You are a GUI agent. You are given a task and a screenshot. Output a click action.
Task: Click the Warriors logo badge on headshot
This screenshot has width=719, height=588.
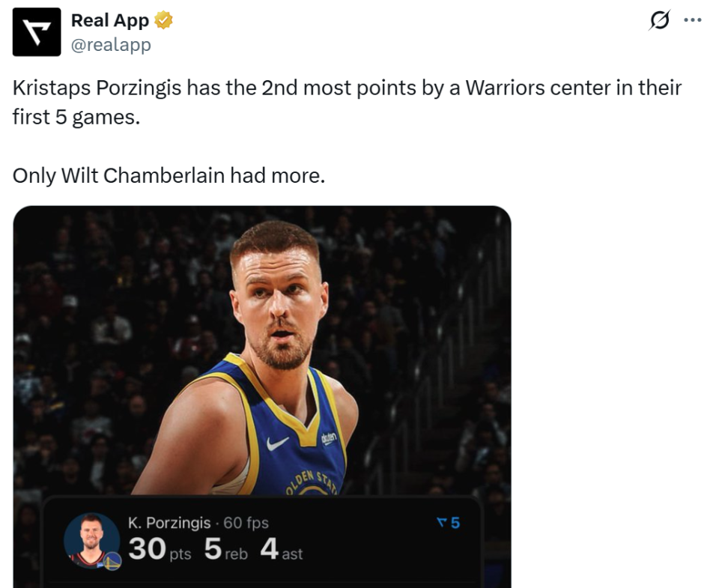coord(112,562)
